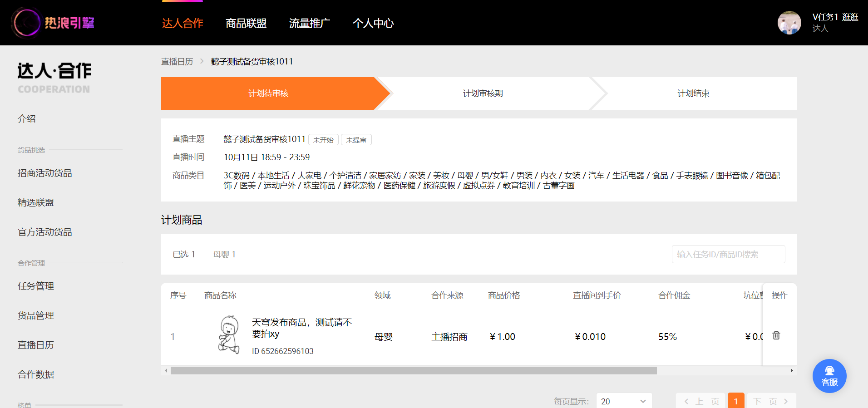868x408 pixels.
Task: Open product thumbnail of baby illustration
Action: pyautogui.click(x=229, y=335)
